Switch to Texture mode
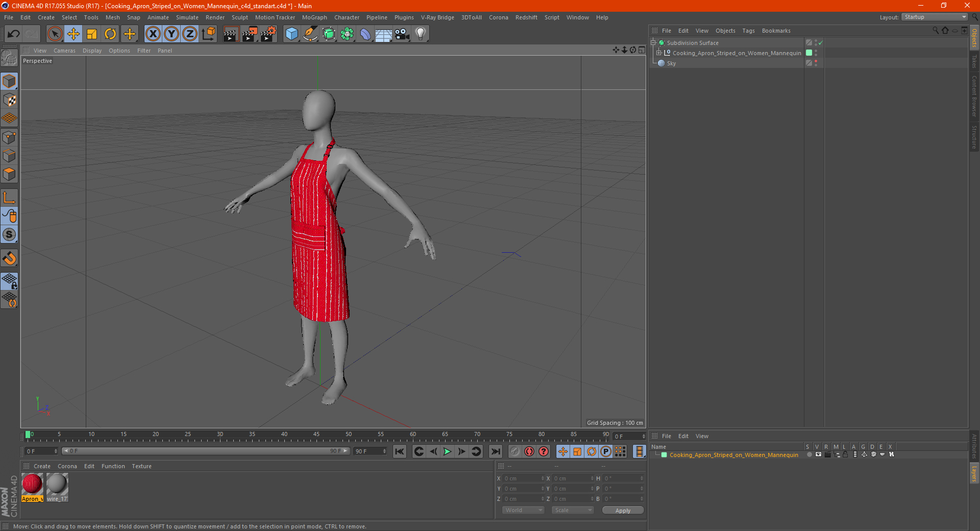Viewport: 980px width, 531px height. 10,100
